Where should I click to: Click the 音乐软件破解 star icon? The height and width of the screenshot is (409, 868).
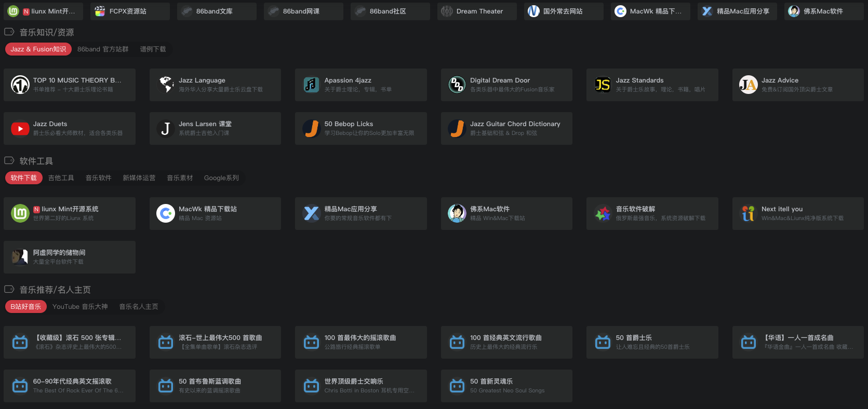coord(603,213)
